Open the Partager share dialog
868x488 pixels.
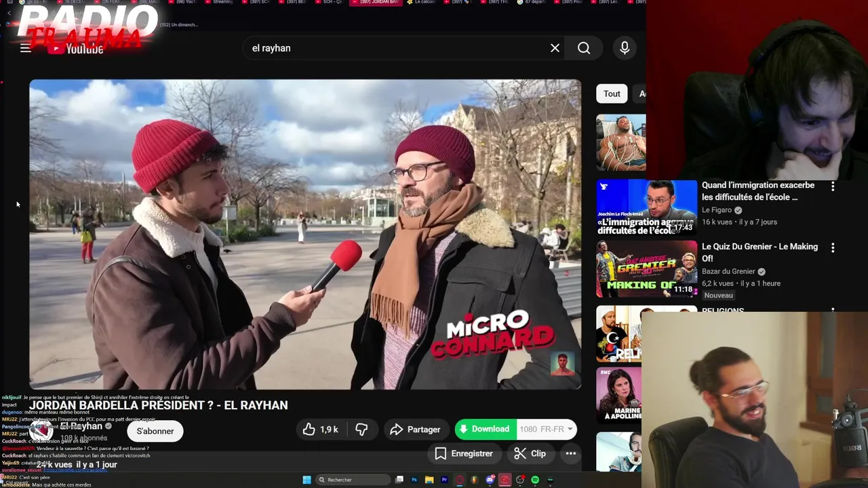[416, 430]
